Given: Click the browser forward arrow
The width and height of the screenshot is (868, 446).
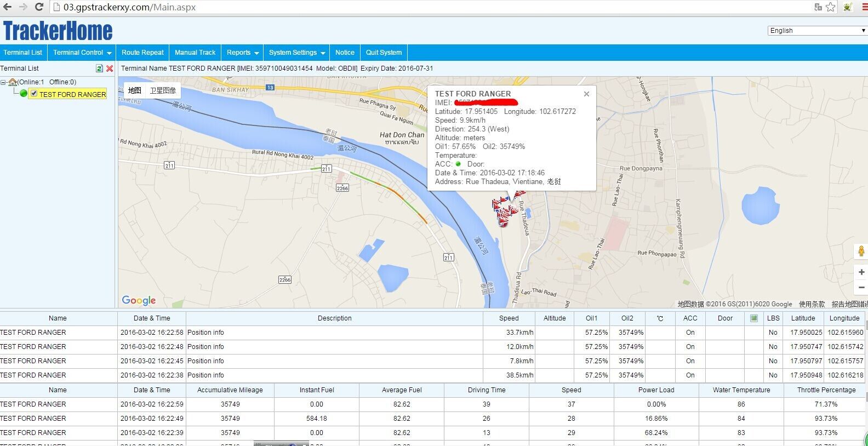Looking at the screenshot, I should coord(23,7).
